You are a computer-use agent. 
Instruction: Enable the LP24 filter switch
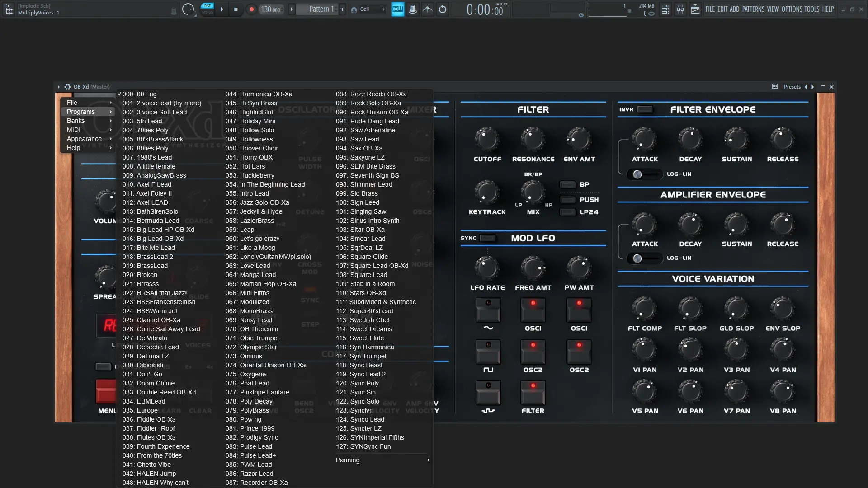click(x=567, y=212)
